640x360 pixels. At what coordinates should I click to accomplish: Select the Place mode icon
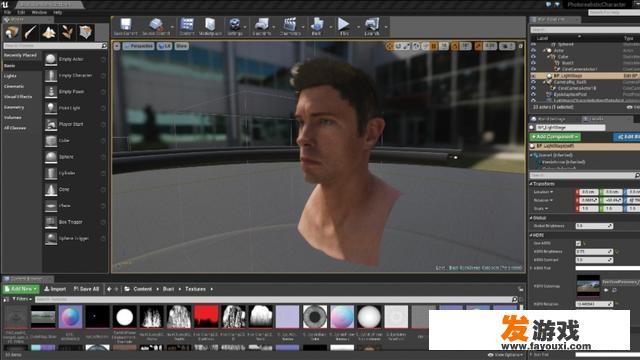[x=12, y=32]
